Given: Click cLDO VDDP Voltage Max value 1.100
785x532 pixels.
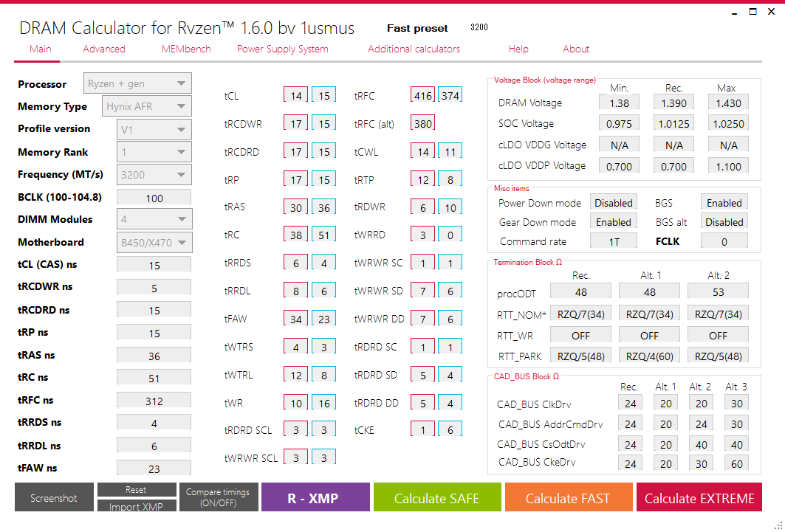Looking at the screenshot, I should 728,165.
